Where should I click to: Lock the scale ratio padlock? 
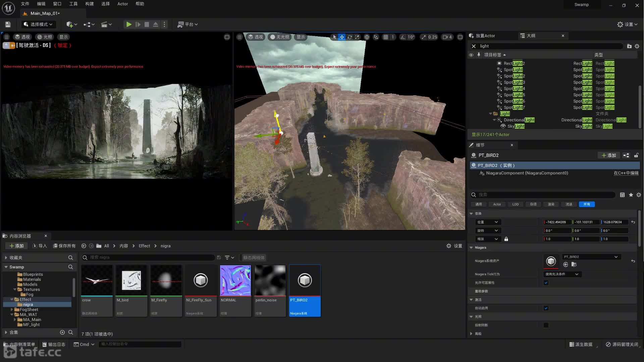(x=506, y=239)
